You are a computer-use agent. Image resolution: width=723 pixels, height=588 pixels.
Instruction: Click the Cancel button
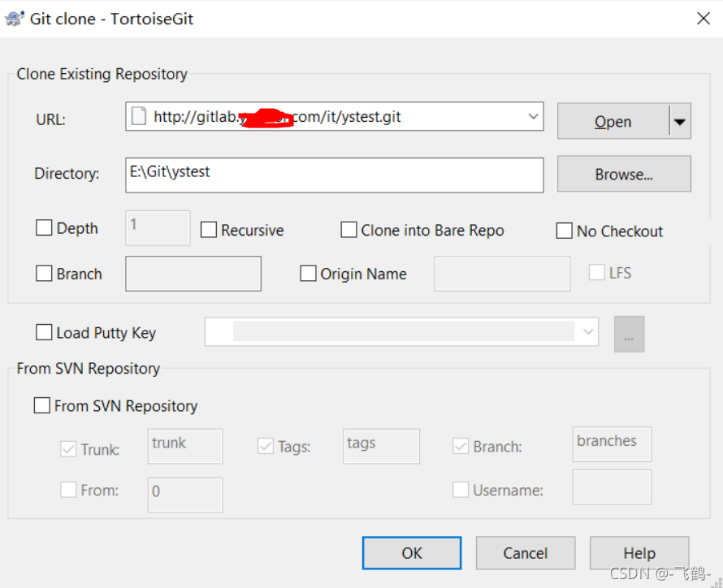click(x=526, y=553)
